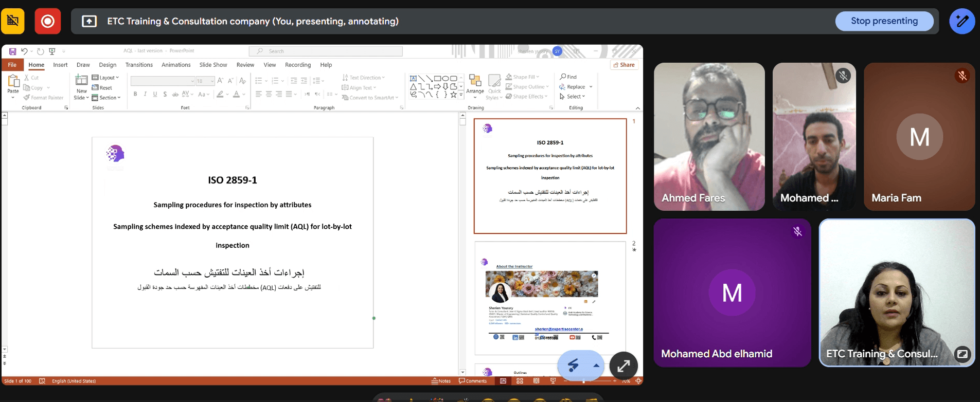This screenshot has width=980, height=402.
Task: Open the font size combo box
Action: (205, 81)
